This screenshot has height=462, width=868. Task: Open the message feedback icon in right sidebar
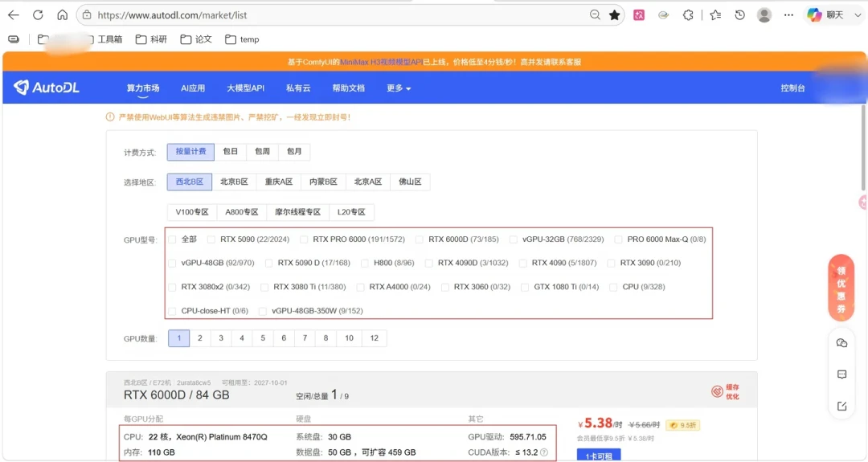coord(842,374)
